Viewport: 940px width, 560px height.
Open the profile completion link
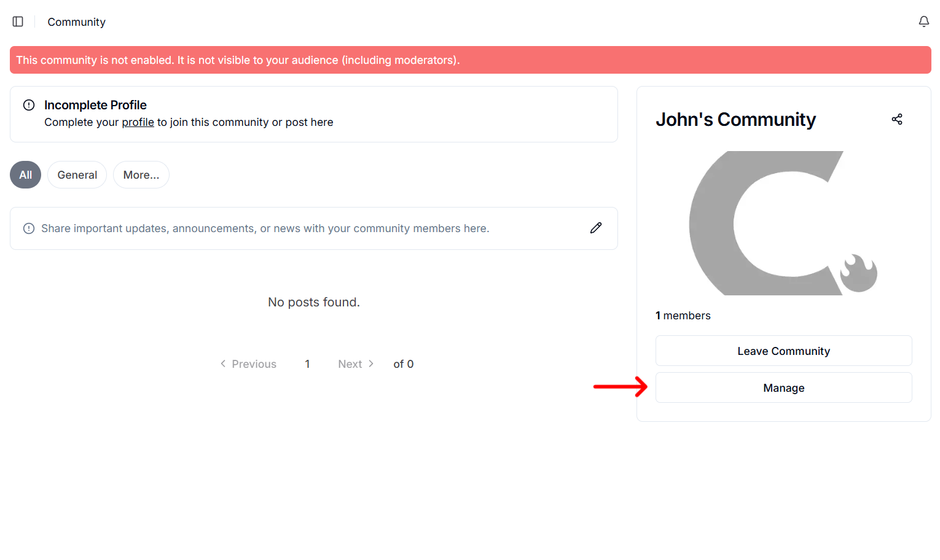tap(138, 122)
